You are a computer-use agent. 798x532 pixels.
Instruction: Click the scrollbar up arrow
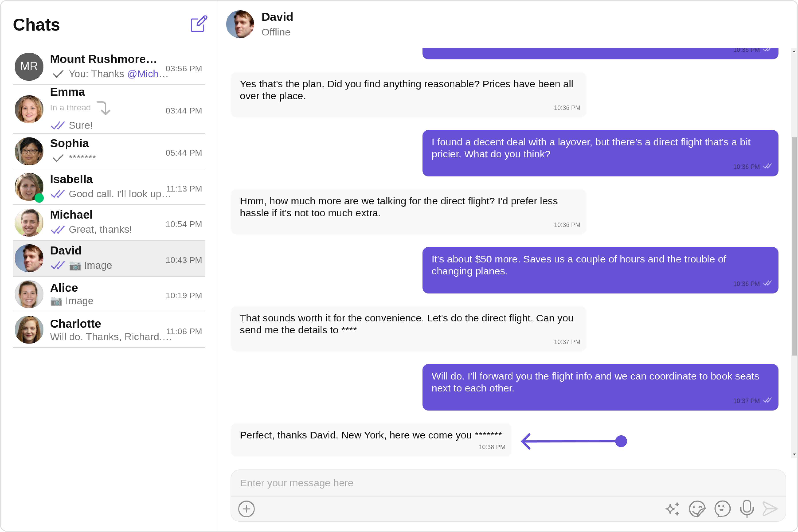pos(794,52)
